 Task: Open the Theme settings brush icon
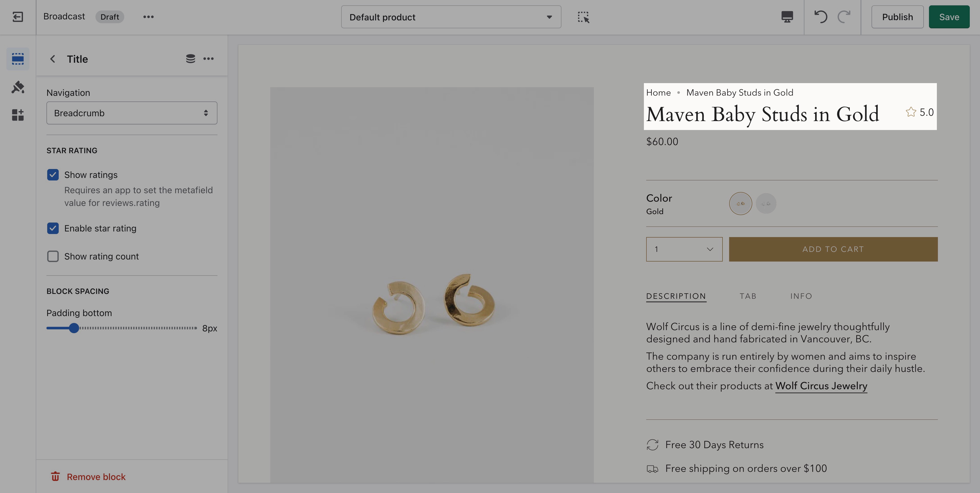point(18,87)
